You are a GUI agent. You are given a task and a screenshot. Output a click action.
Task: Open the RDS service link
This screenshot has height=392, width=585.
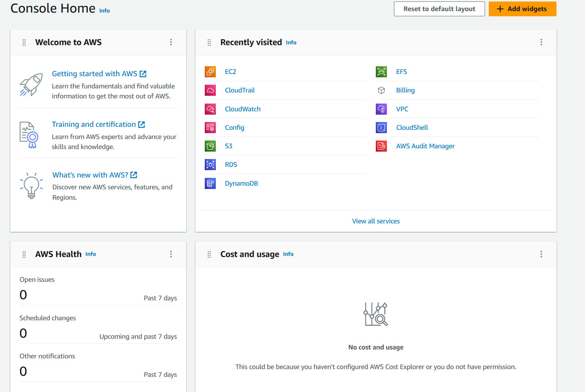pos(231,165)
